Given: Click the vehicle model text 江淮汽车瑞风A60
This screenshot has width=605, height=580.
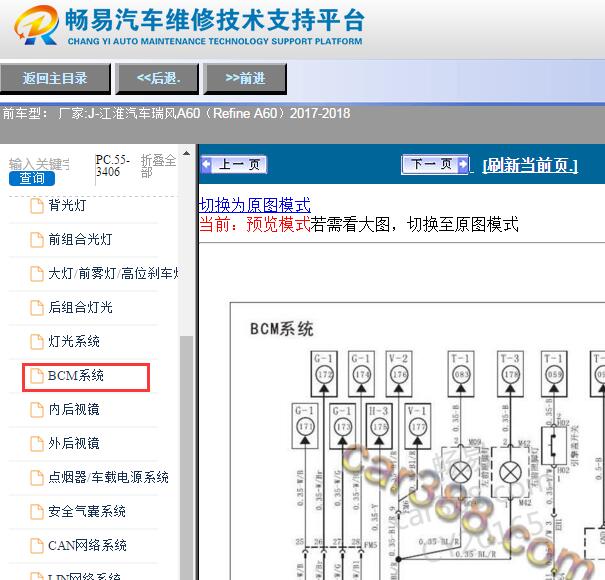Looking at the screenshot, I should 149,113.
